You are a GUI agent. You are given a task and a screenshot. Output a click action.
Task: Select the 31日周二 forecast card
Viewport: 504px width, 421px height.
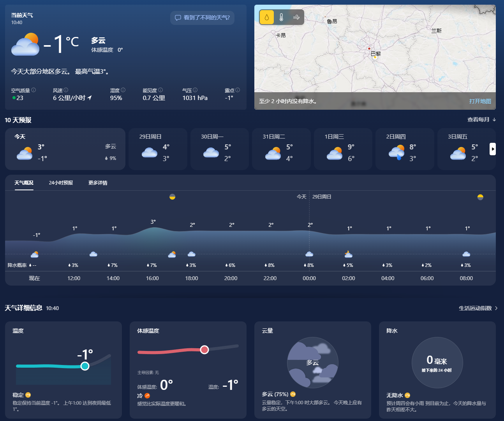coord(281,149)
